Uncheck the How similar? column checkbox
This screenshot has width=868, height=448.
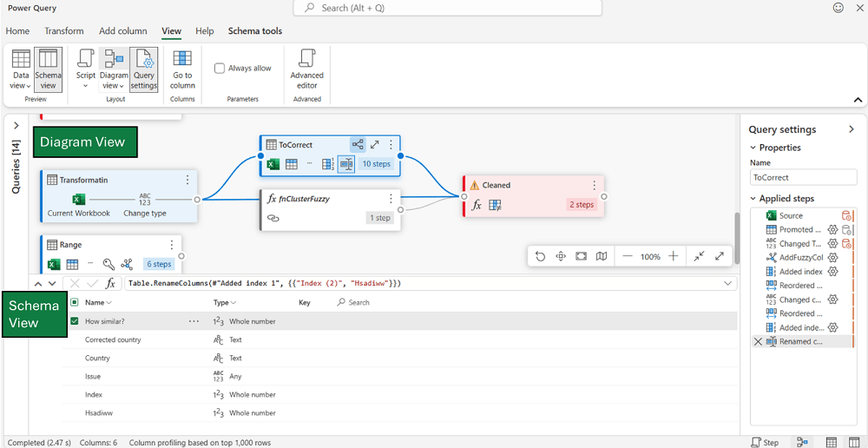click(x=74, y=320)
